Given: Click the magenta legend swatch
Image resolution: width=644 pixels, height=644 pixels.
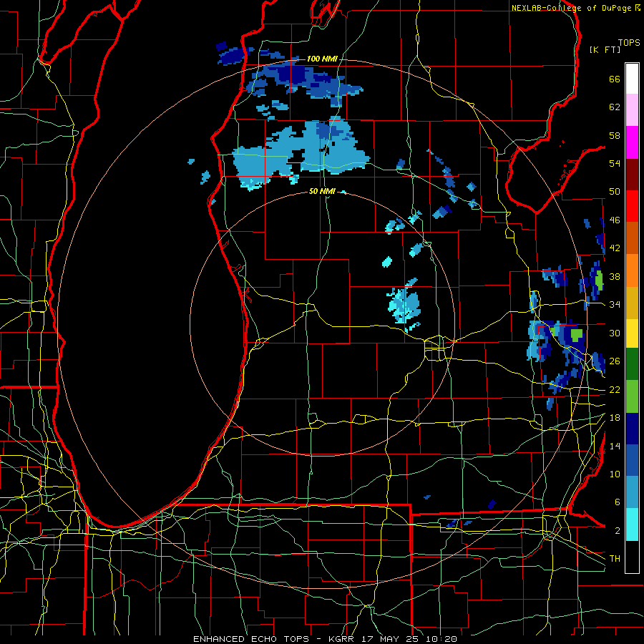Looking at the screenshot, I should [x=632, y=142].
